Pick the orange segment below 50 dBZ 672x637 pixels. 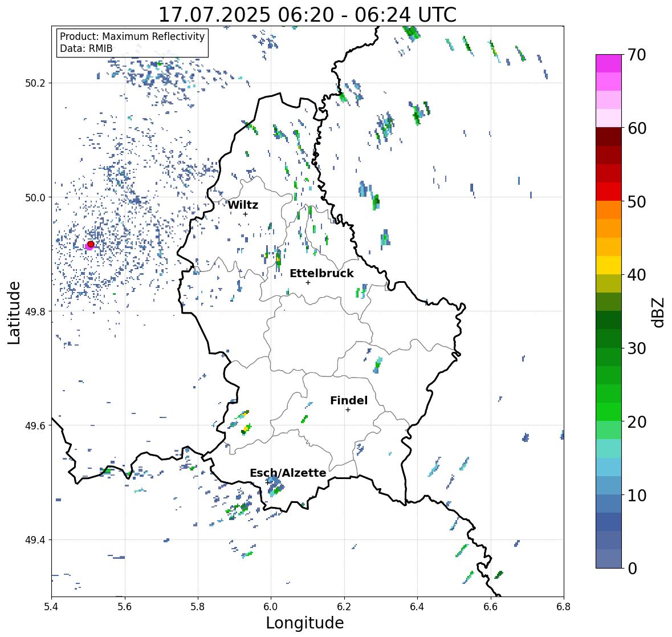[609, 210]
